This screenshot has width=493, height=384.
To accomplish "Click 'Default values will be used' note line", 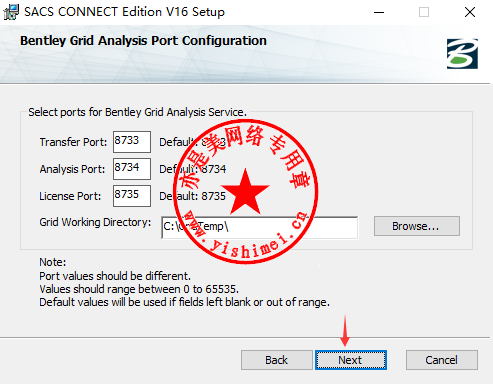I will click(184, 302).
